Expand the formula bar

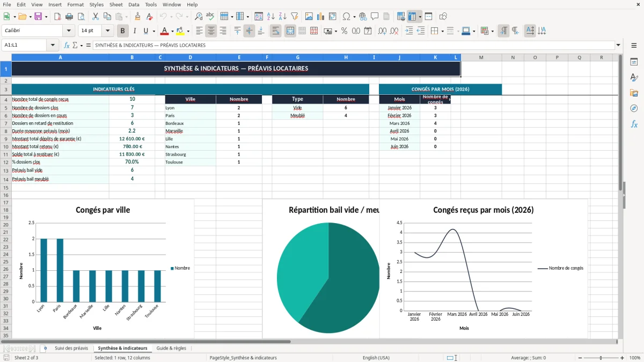pos(619,45)
